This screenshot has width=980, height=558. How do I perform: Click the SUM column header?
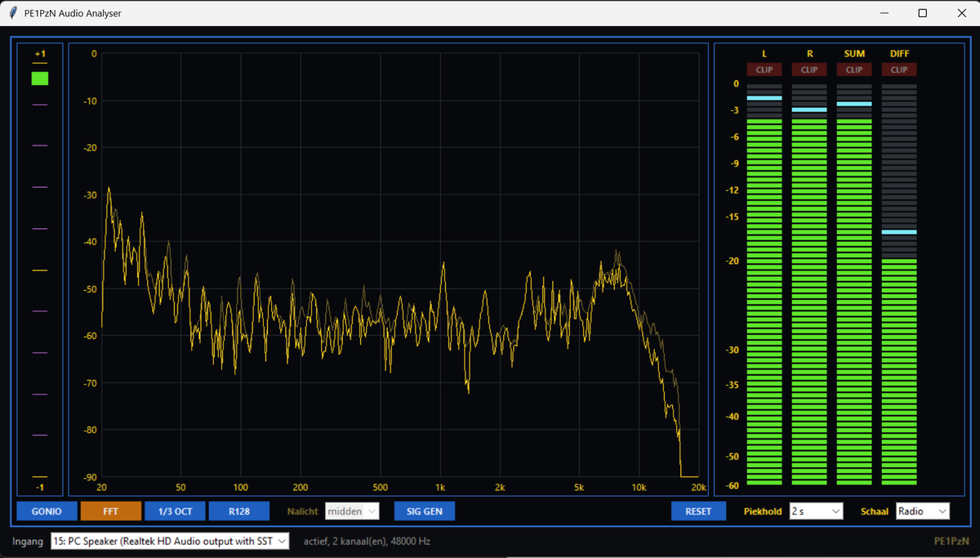pos(854,54)
